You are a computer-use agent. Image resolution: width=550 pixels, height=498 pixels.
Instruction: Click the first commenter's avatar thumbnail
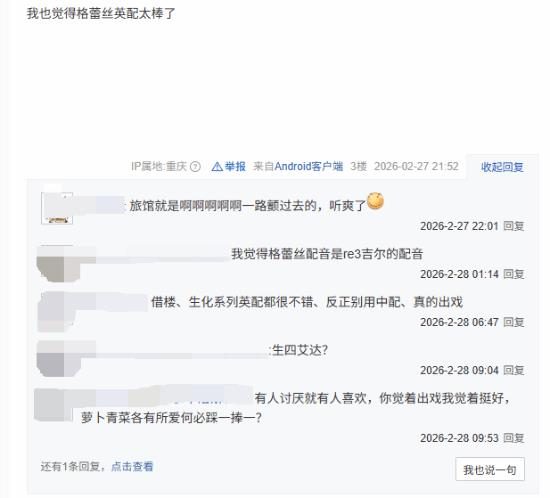pos(57,208)
